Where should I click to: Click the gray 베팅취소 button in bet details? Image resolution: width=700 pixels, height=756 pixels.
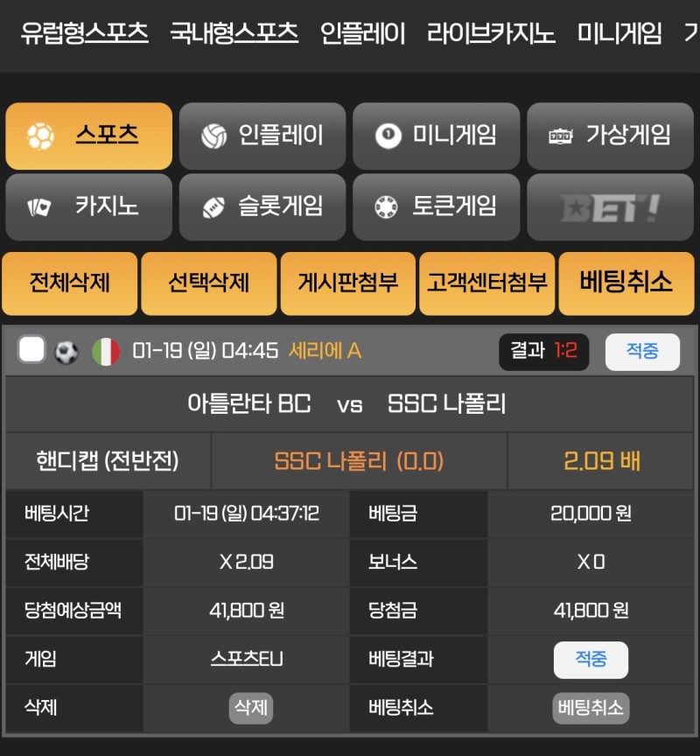(591, 708)
